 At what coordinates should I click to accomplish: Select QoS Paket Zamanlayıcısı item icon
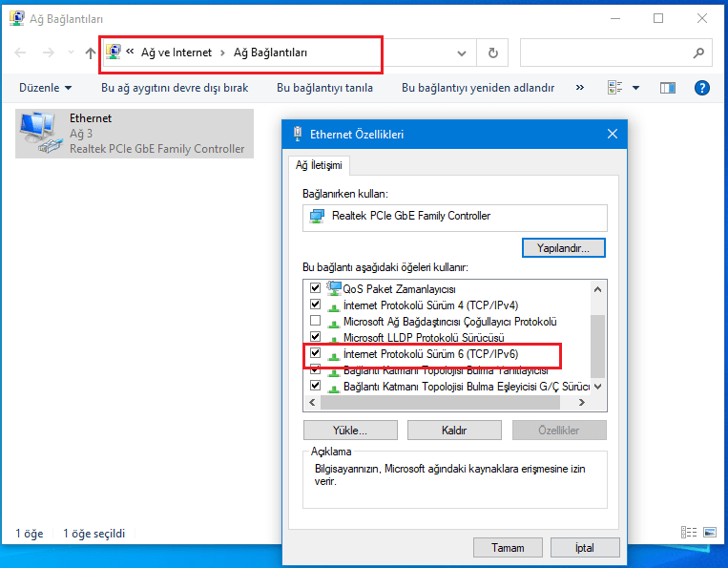pos(333,288)
